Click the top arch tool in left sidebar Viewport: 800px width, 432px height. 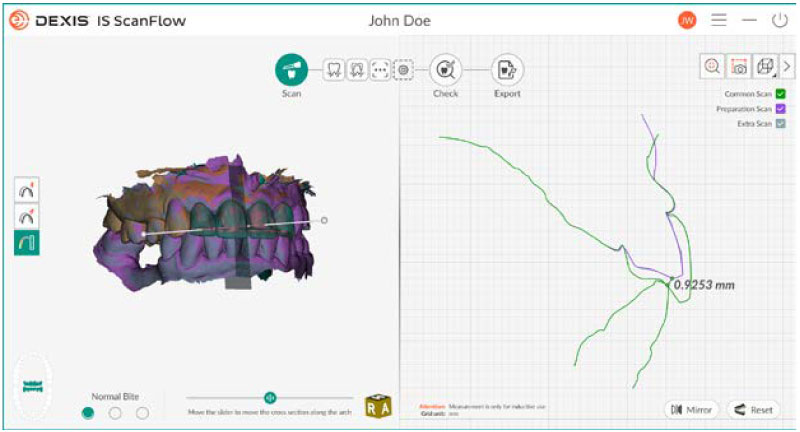(27, 190)
